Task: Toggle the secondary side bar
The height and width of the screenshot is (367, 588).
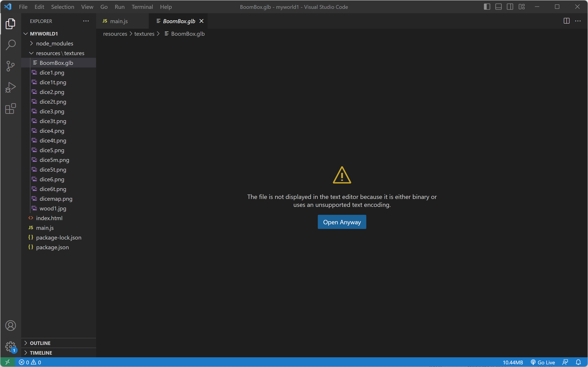Action: (x=510, y=7)
